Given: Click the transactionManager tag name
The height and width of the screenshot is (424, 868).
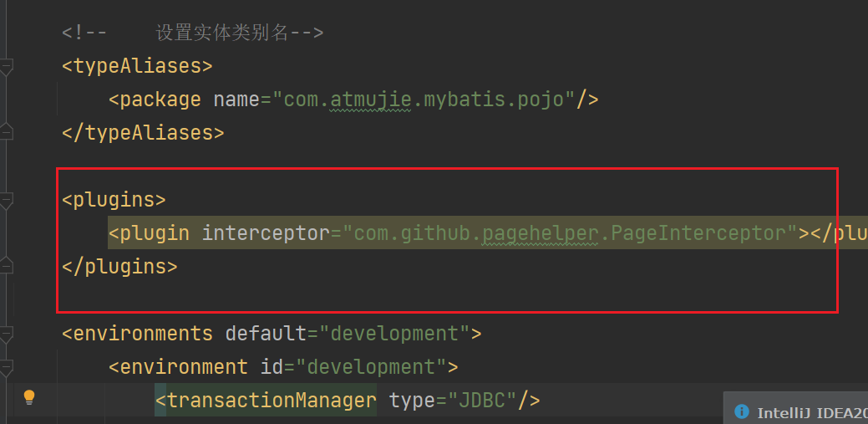Looking at the screenshot, I should pyautogui.click(x=271, y=401).
